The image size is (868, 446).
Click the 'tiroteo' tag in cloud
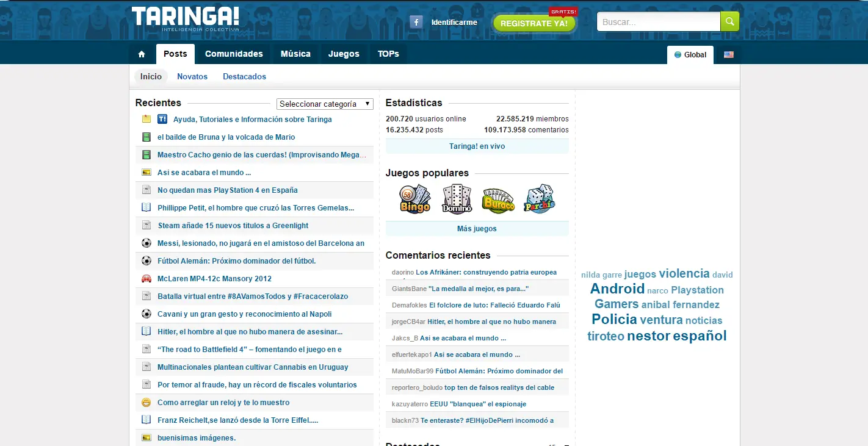tap(606, 336)
